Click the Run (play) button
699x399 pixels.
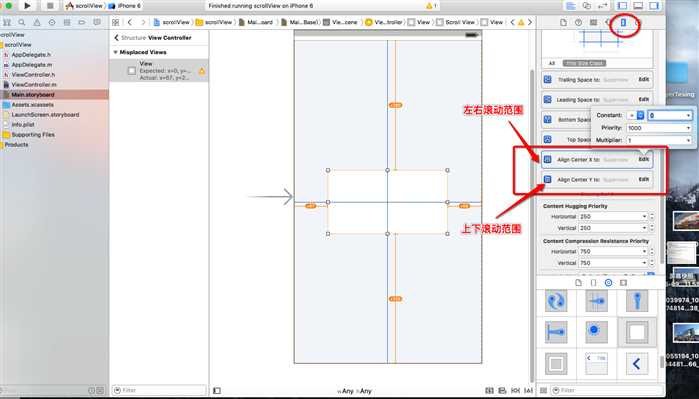[x=27, y=6]
